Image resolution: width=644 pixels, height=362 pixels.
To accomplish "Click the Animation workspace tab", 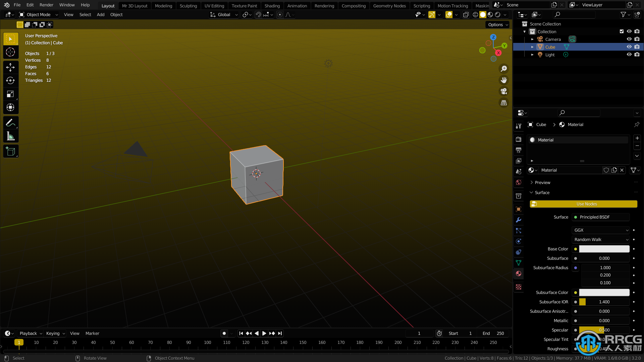I will [x=297, y=6].
